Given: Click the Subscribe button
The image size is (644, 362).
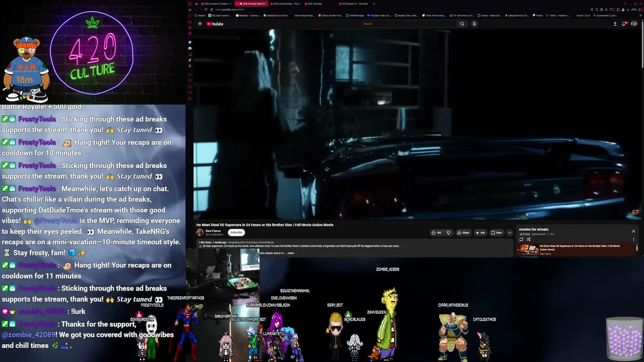Looking at the screenshot, I should click(x=236, y=232).
